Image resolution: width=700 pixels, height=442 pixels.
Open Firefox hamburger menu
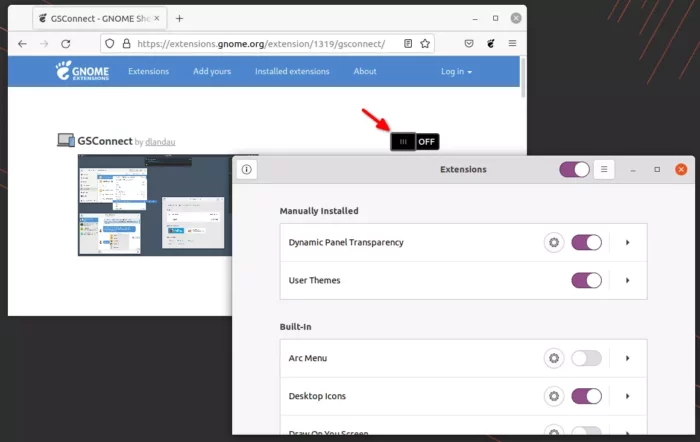click(512, 43)
